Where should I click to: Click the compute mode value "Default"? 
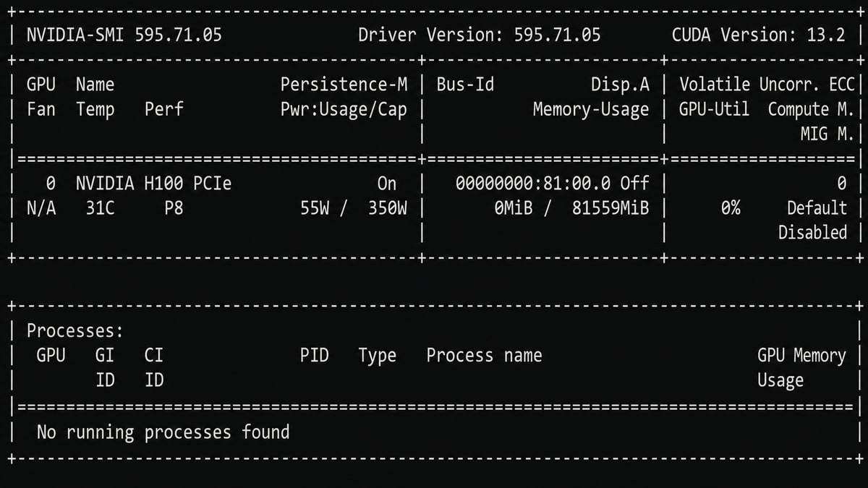817,208
